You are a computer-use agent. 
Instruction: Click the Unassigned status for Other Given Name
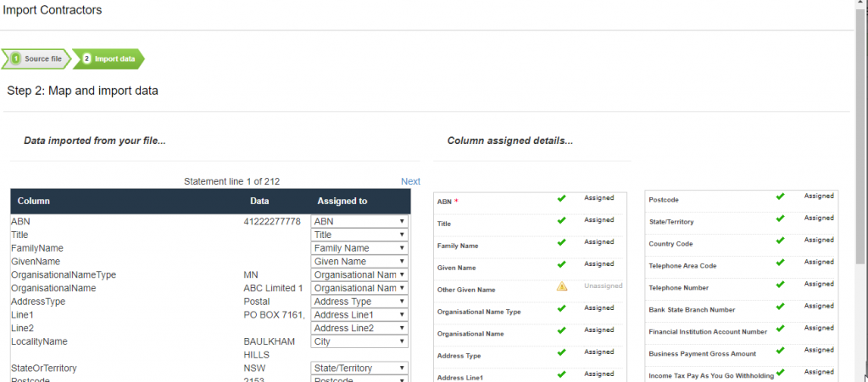603,286
